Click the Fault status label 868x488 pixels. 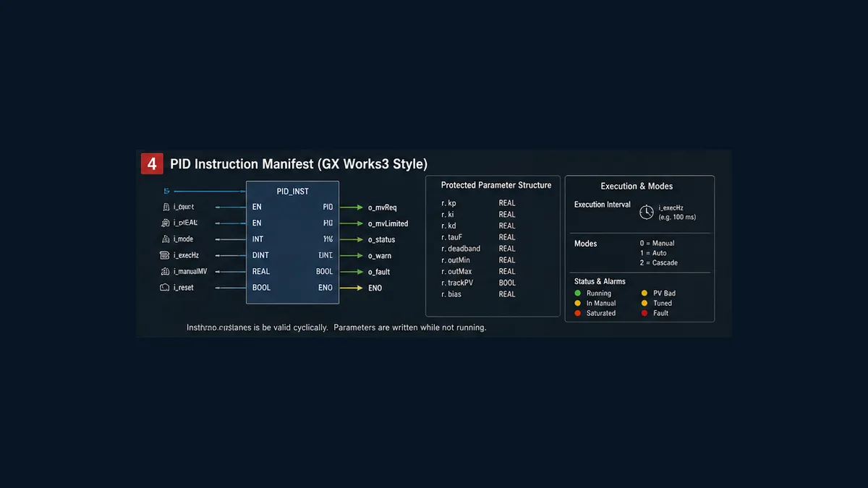[x=661, y=313]
